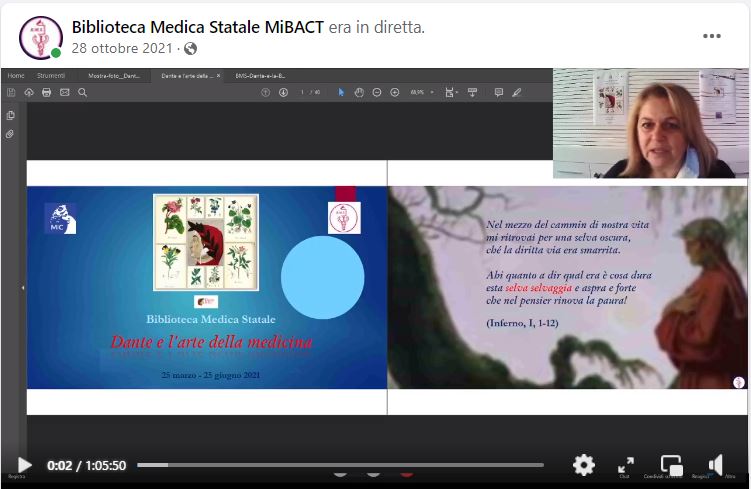Image resolution: width=751 pixels, height=489 pixels.
Task: Open Biblioteca Medica Statale MiBACT page
Action: [197, 27]
